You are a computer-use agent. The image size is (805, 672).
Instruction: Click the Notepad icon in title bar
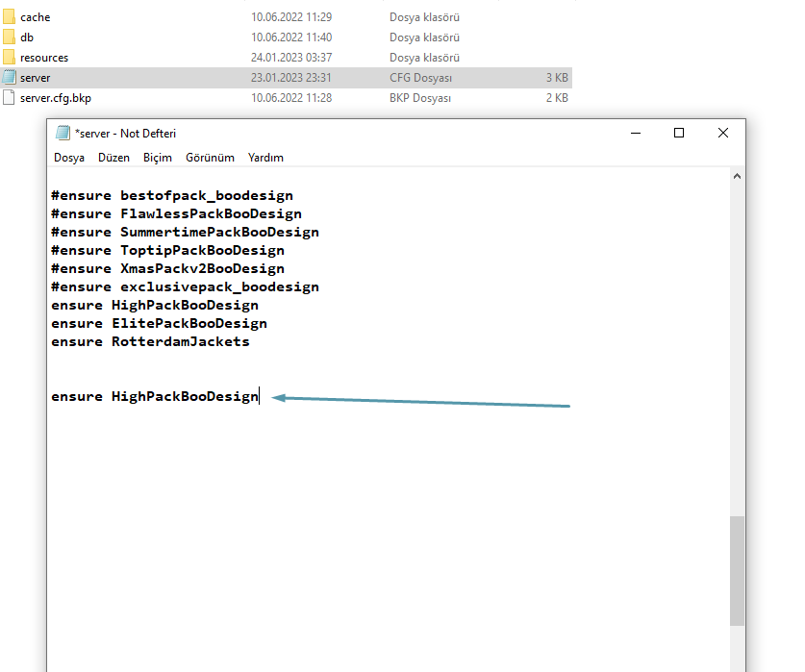[63, 134]
